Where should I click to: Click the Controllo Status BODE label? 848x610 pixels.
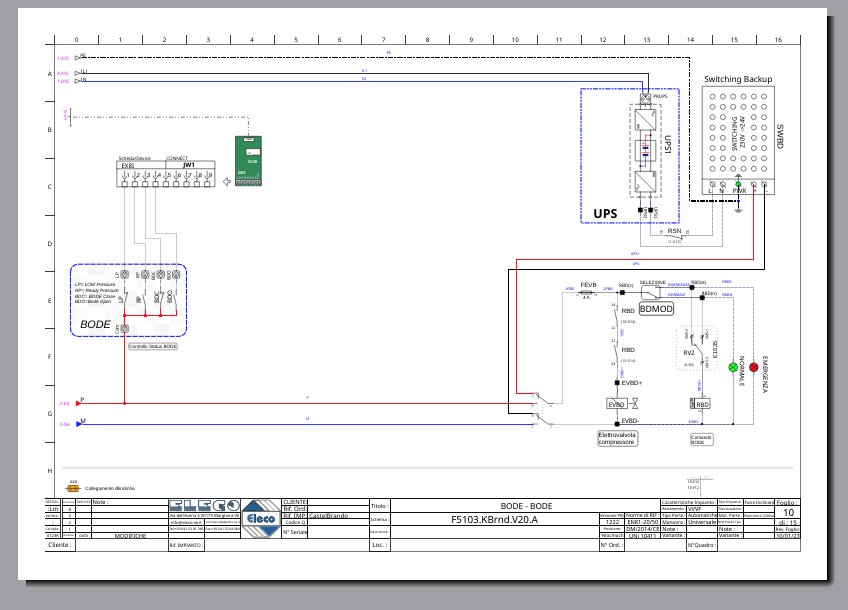pyautogui.click(x=154, y=346)
